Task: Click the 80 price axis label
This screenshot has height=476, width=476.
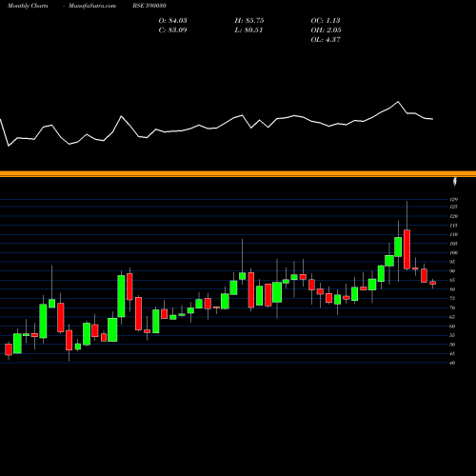Action: (x=453, y=289)
